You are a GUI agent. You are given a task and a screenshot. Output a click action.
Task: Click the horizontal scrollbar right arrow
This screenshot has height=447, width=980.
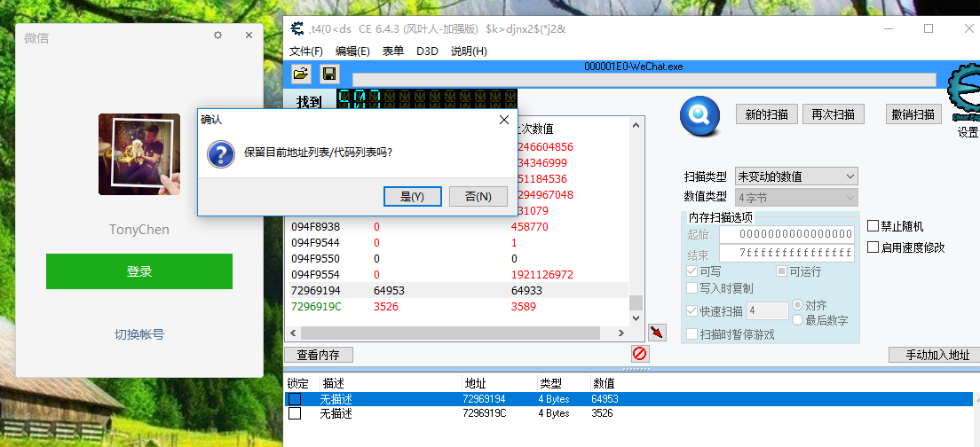620,333
